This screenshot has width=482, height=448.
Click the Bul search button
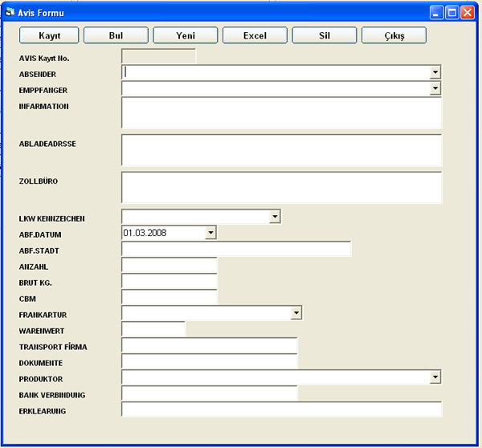coord(116,35)
